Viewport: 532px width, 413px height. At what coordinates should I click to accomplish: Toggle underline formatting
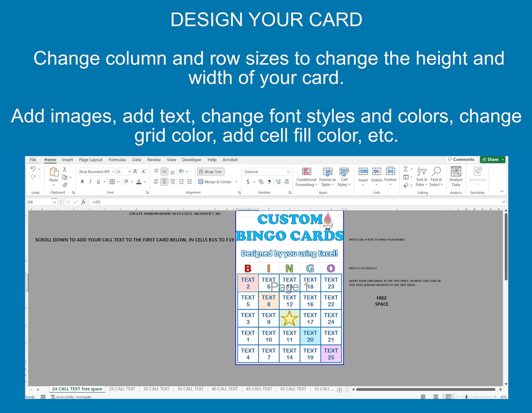click(x=98, y=182)
